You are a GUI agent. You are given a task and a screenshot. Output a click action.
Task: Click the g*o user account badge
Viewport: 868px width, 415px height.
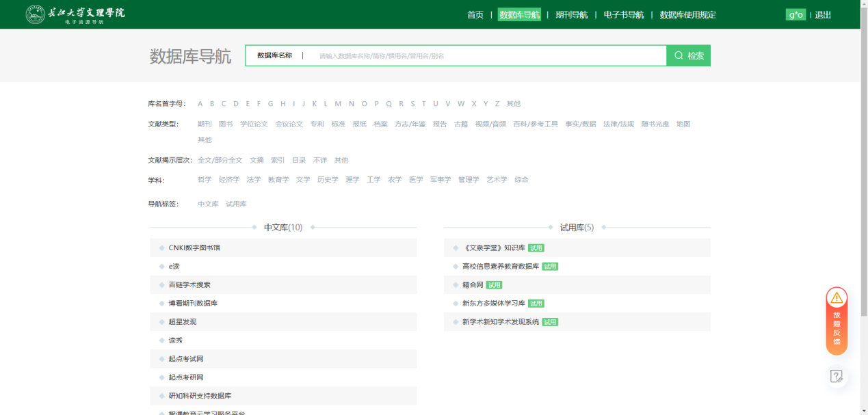coord(795,15)
